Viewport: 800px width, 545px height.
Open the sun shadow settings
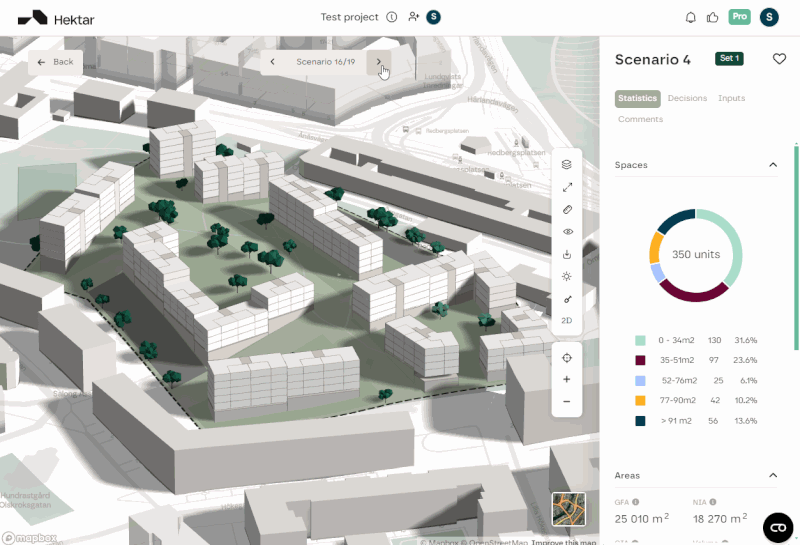[x=567, y=276]
